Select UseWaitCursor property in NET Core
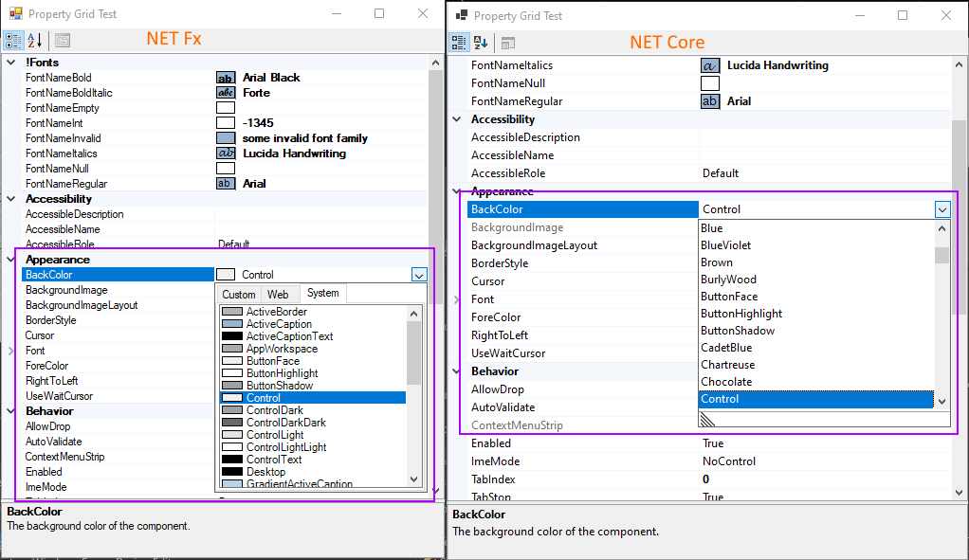This screenshot has height=560, width=969. coord(508,353)
